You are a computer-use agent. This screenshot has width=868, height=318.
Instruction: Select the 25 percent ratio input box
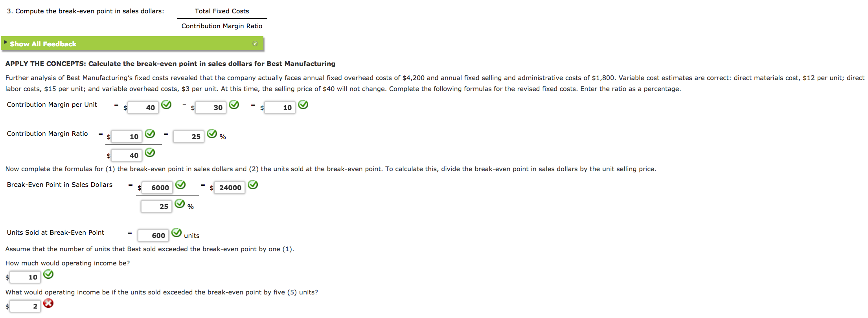click(x=189, y=137)
